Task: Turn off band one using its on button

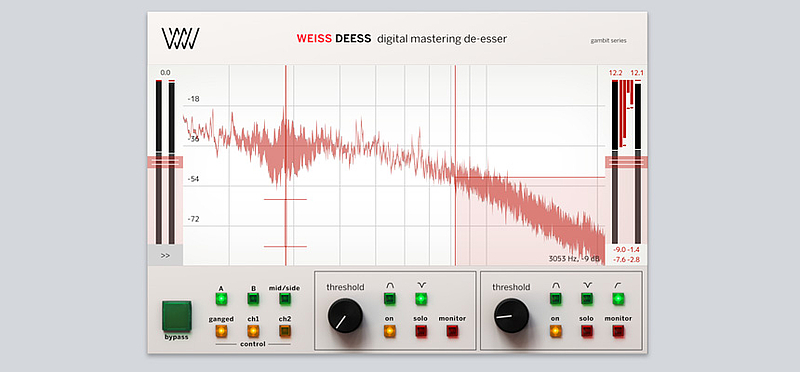Action: pyautogui.click(x=390, y=331)
